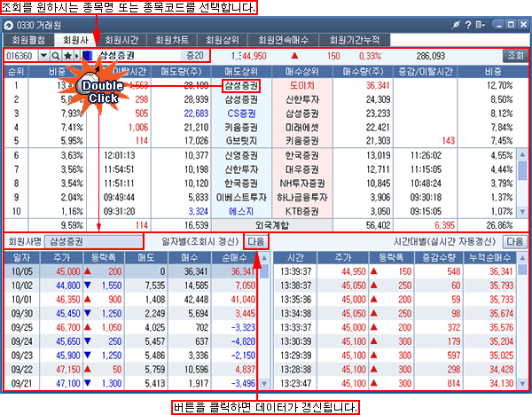Select 신영증권 in the 매도상위 column
The image size is (532, 415).
pyautogui.click(x=241, y=155)
